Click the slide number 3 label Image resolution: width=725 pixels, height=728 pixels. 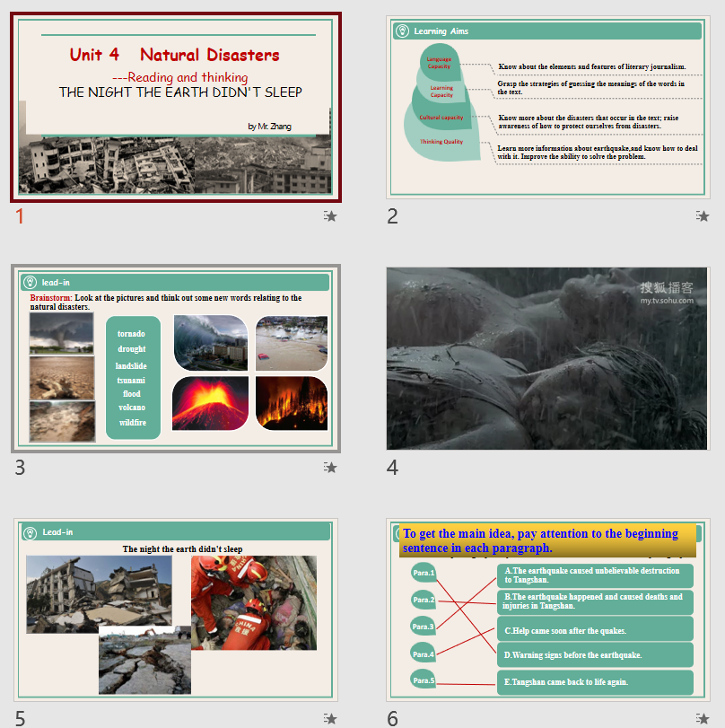coord(20,468)
